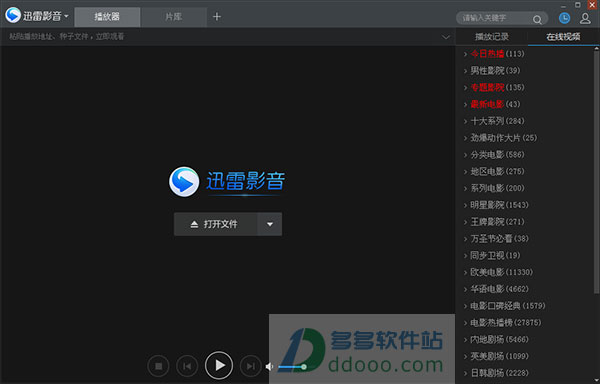Expand the 最新电影 (43) category

click(x=491, y=104)
